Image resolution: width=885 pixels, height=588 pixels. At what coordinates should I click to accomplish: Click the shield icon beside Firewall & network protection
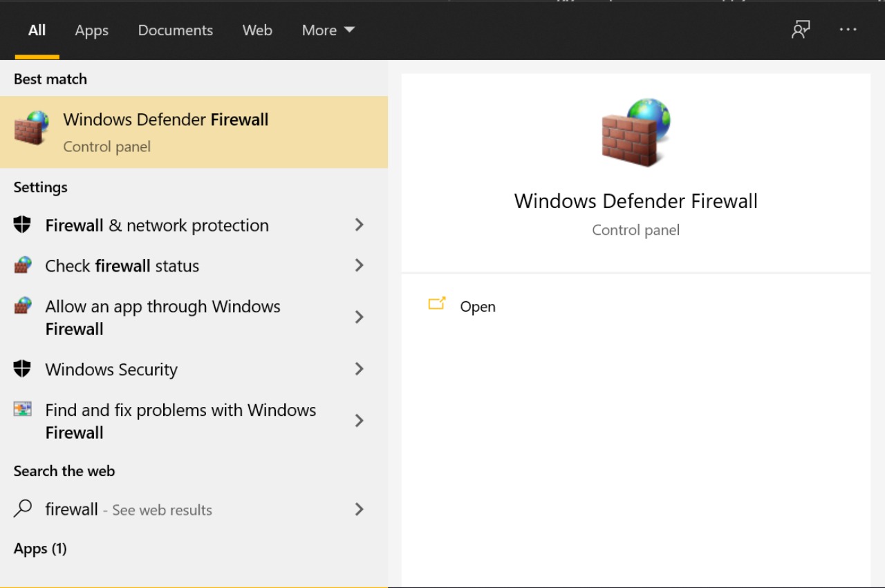pyautogui.click(x=22, y=225)
